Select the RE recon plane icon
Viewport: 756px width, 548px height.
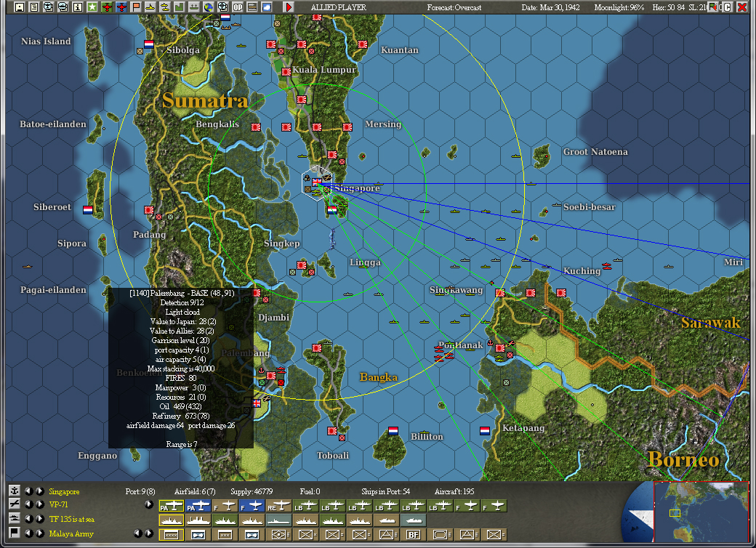click(279, 506)
